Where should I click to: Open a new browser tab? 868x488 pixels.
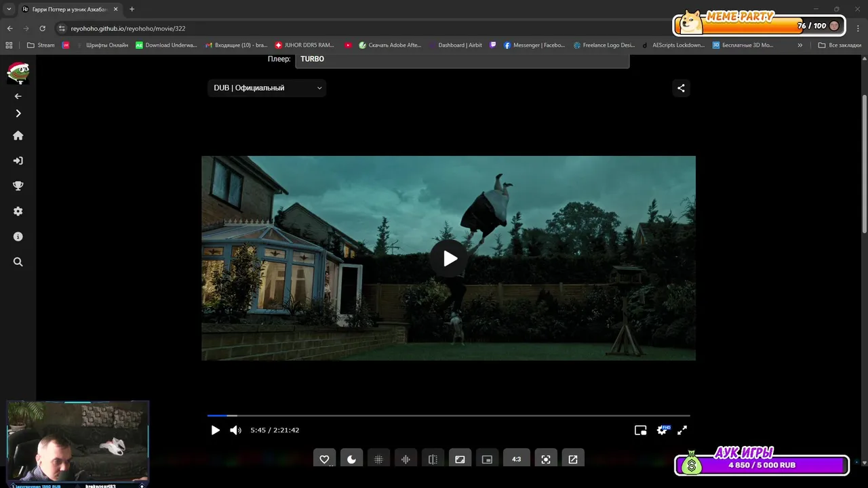[132, 9]
